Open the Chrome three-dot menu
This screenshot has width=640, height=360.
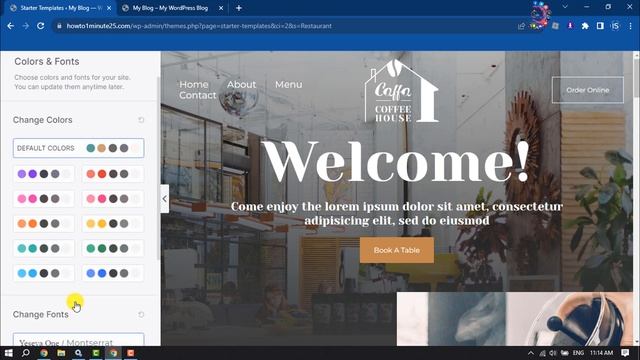coord(631,26)
